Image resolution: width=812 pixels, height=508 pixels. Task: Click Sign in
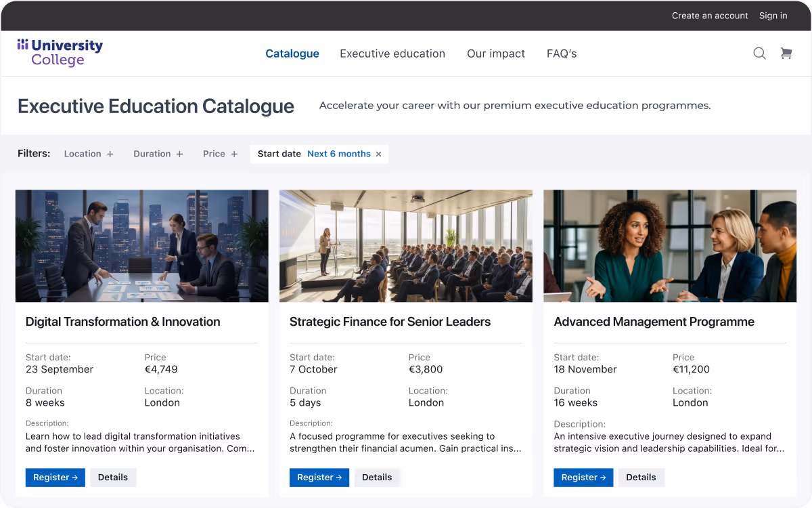coord(773,15)
